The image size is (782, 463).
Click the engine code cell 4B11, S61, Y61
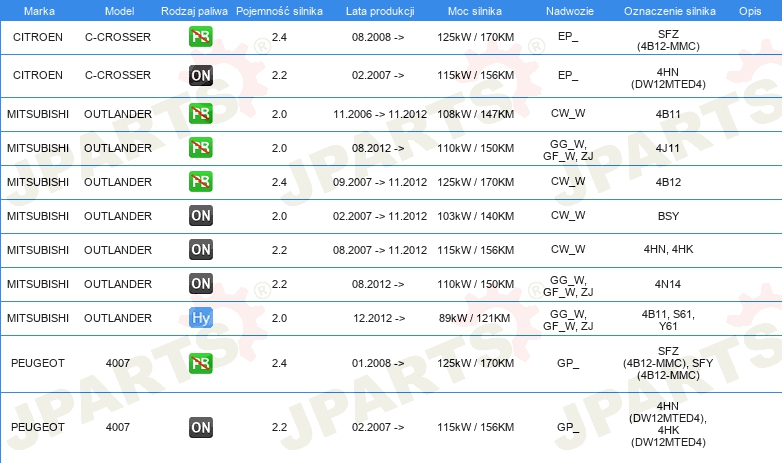click(668, 320)
